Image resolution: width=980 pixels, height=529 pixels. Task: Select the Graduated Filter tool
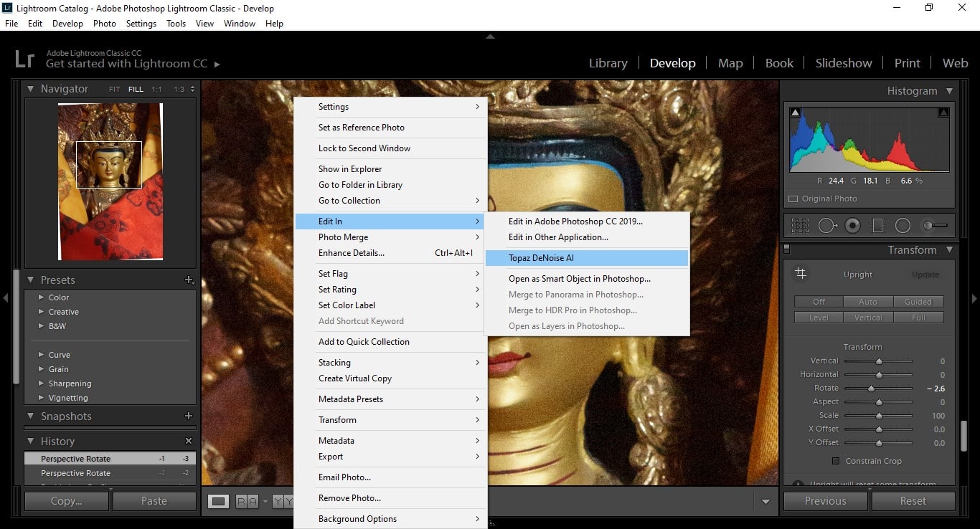(x=877, y=225)
